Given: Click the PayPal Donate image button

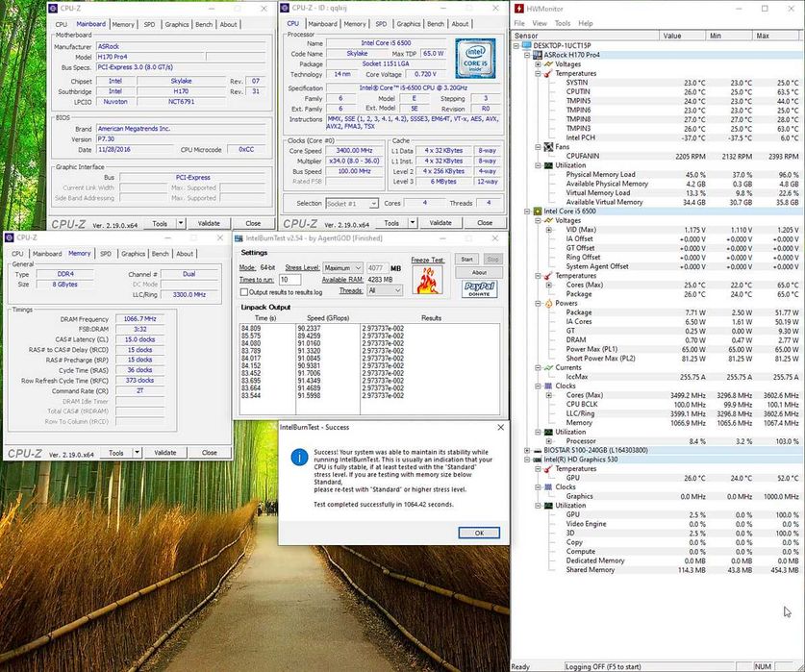Looking at the screenshot, I should (480, 288).
